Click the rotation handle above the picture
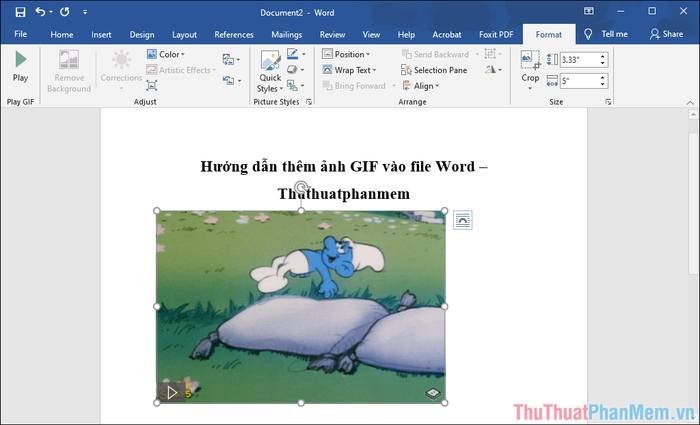The width and height of the screenshot is (700, 425). (302, 186)
